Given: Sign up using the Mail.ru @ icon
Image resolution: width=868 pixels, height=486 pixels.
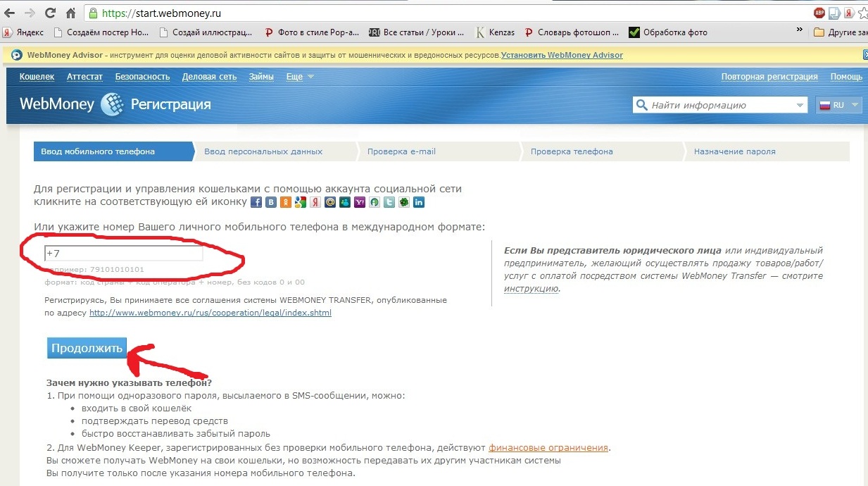Looking at the screenshot, I should 330,202.
